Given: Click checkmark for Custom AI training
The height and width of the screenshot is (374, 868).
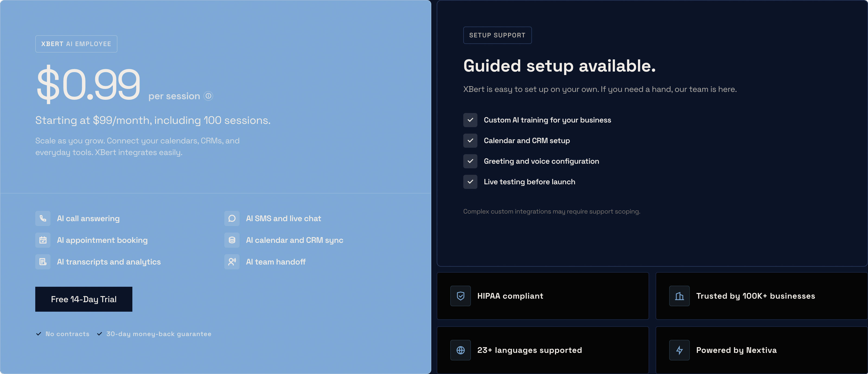Looking at the screenshot, I should click(470, 120).
